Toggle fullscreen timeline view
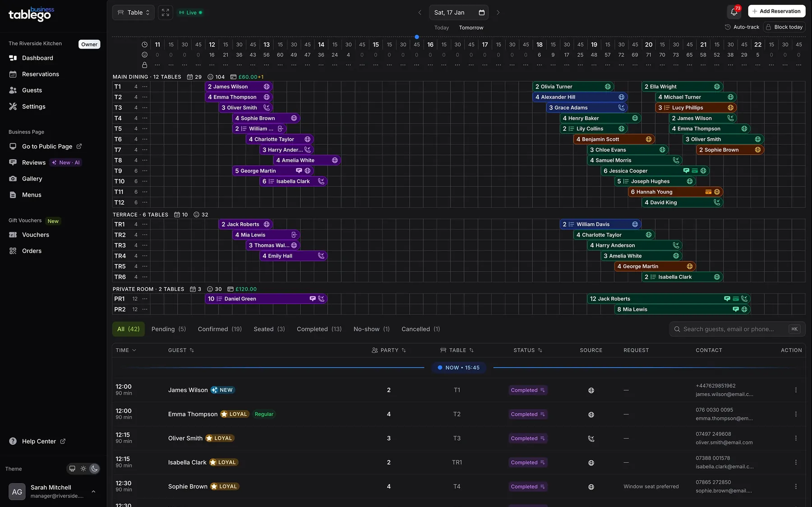 (x=166, y=13)
